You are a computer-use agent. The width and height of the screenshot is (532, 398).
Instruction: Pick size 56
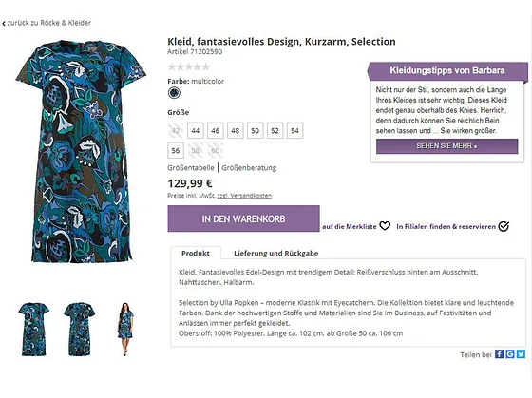click(x=176, y=150)
